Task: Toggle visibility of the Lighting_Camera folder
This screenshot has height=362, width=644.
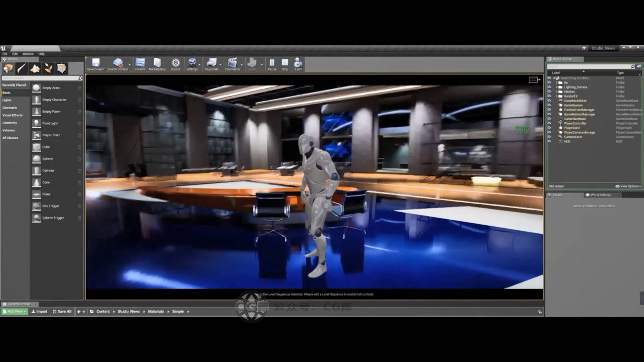Action: (x=549, y=87)
